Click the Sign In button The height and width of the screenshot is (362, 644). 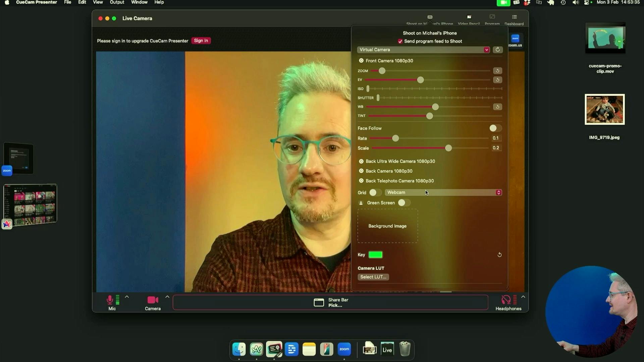pos(201,40)
